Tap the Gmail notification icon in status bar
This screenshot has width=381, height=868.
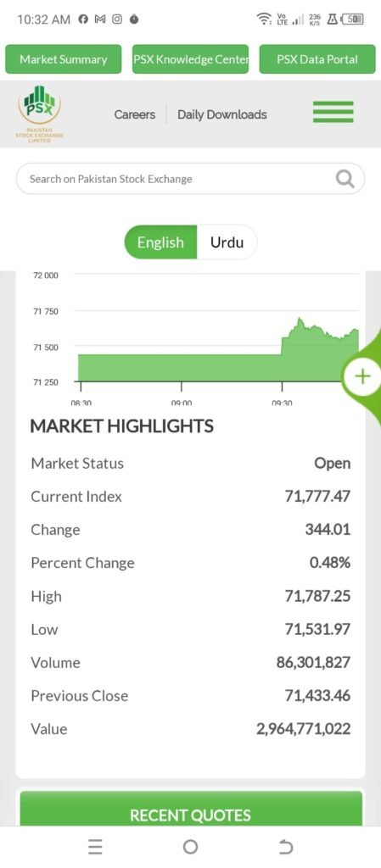click(x=99, y=19)
